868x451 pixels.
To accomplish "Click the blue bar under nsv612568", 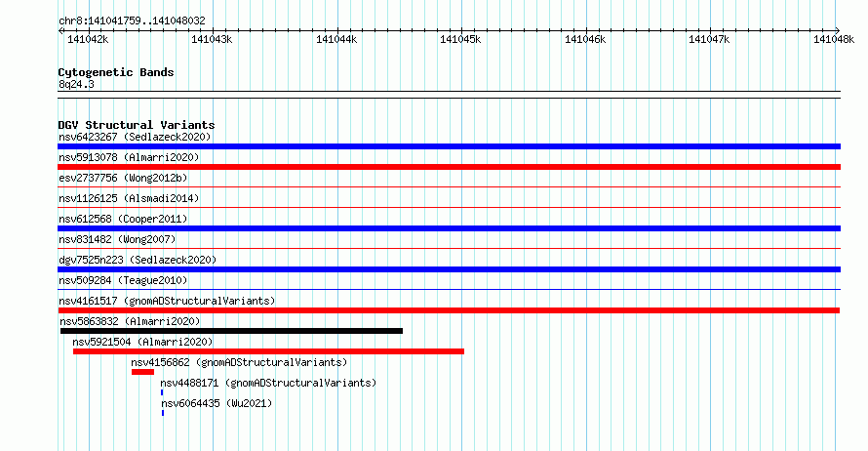I will point(449,228).
